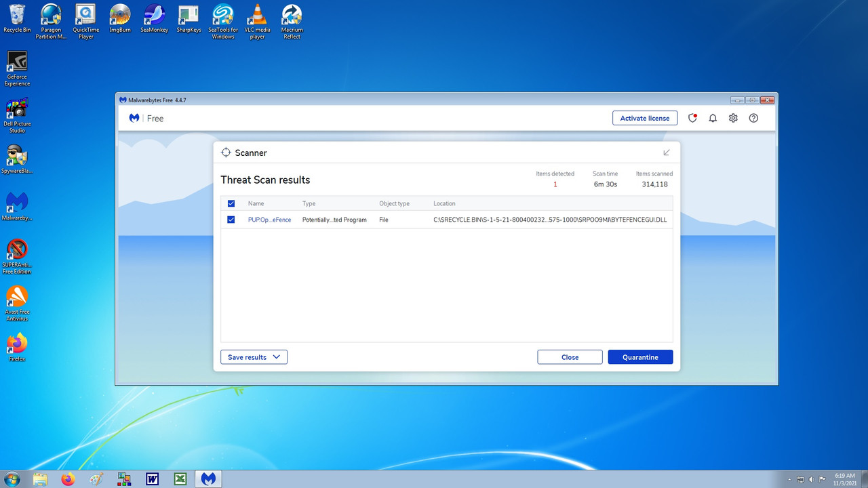Launch Dell Picture Studio shortcut

coord(17,115)
